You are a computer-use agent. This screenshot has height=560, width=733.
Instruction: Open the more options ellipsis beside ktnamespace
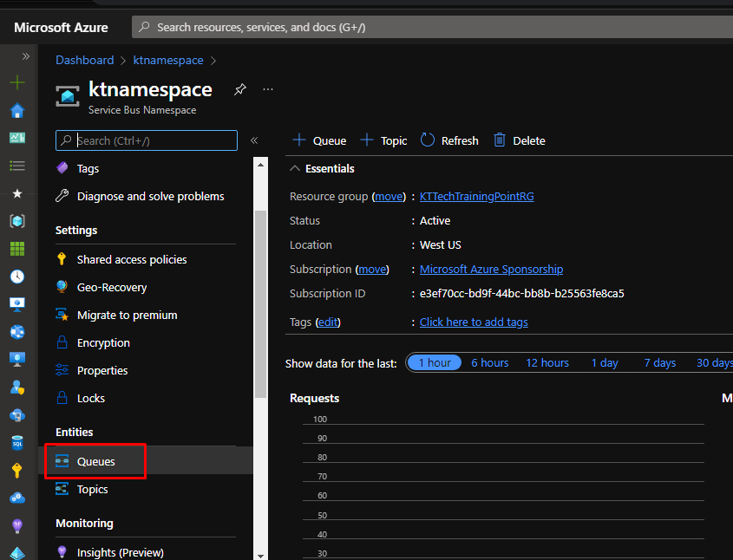pyautogui.click(x=268, y=89)
